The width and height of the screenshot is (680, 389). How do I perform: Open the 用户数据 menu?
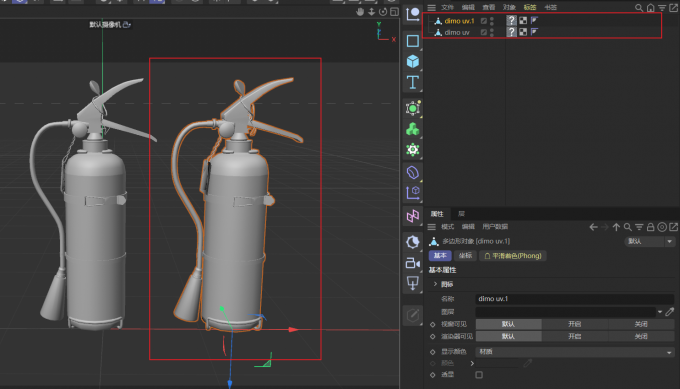pos(495,227)
